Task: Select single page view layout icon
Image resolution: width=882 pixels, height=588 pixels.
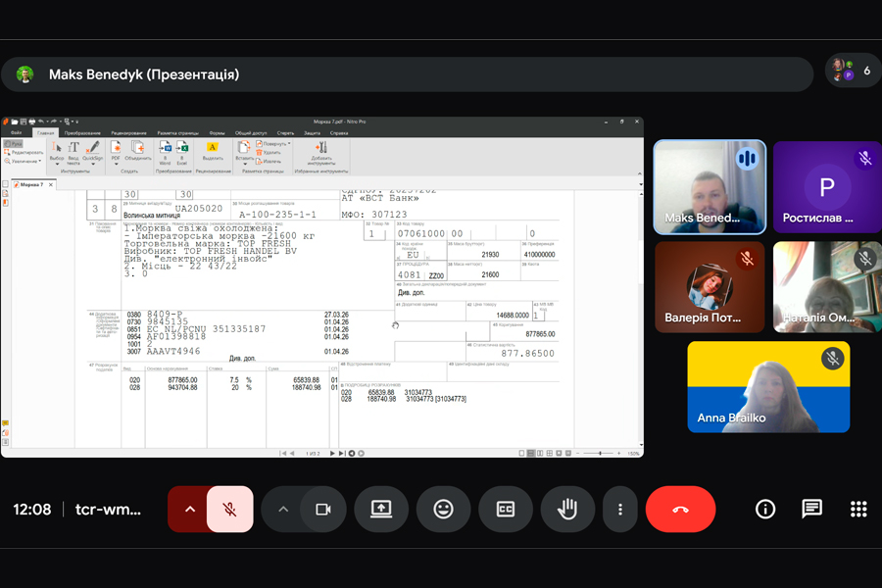Action: point(521,453)
